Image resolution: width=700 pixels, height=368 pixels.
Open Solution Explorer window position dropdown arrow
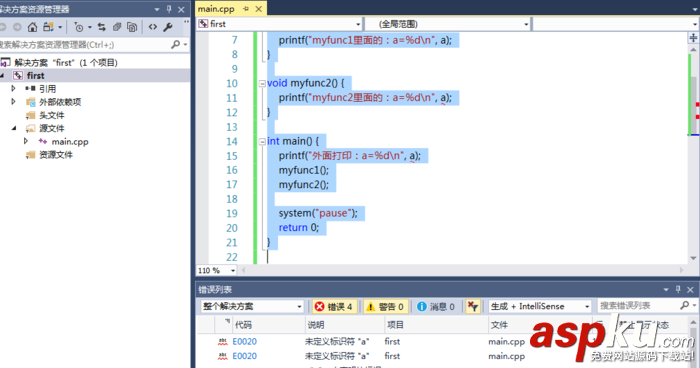click(x=157, y=9)
